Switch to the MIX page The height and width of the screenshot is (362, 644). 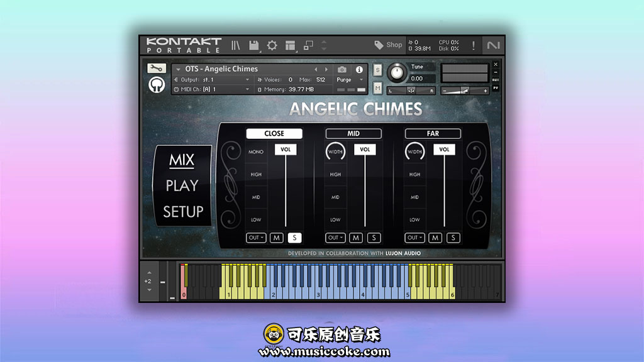[182, 160]
